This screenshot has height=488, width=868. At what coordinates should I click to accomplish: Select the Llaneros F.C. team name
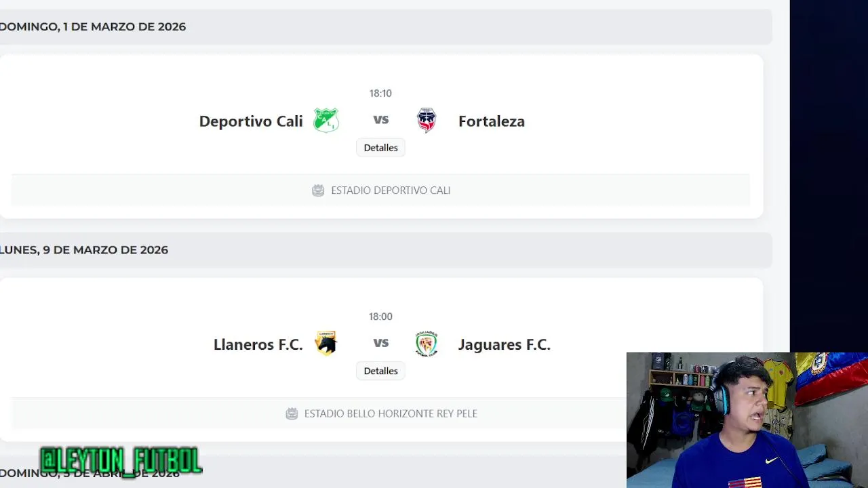[x=258, y=344]
